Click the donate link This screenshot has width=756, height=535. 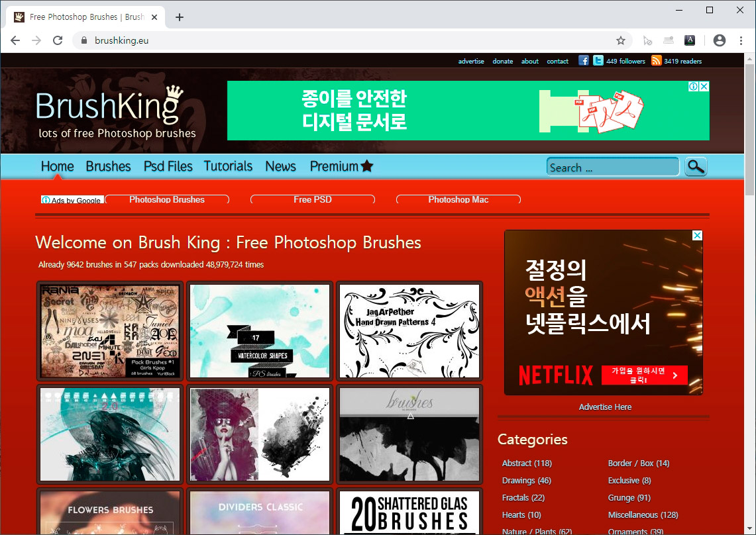click(x=502, y=61)
